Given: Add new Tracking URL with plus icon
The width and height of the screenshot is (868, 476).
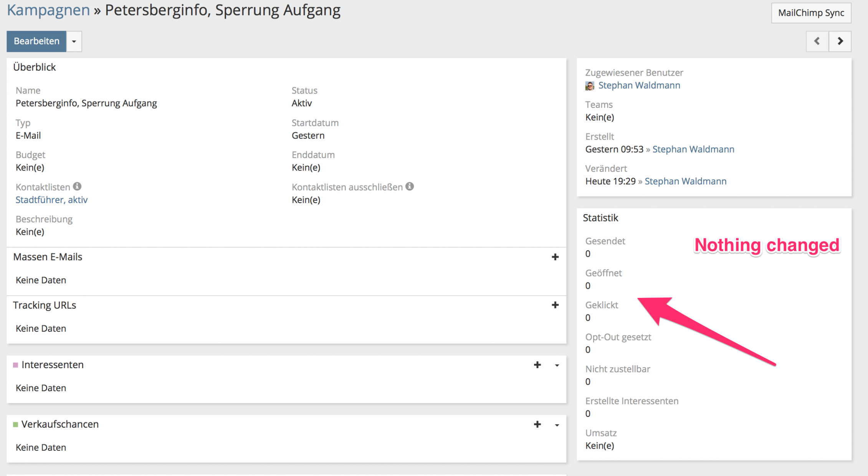Looking at the screenshot, I should [x=555, y=305].
